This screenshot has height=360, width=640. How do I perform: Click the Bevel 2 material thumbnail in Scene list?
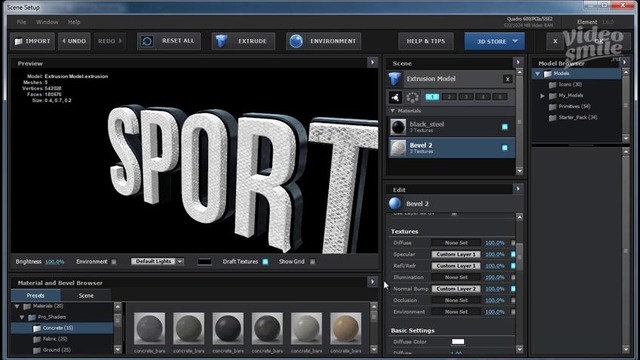pos(398,148)
